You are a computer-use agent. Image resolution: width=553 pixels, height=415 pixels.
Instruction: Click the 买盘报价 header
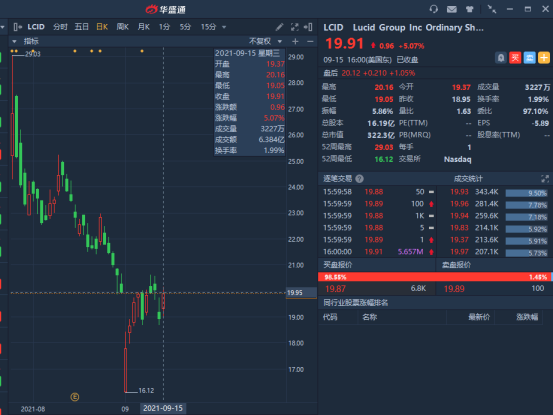point(338,265)
